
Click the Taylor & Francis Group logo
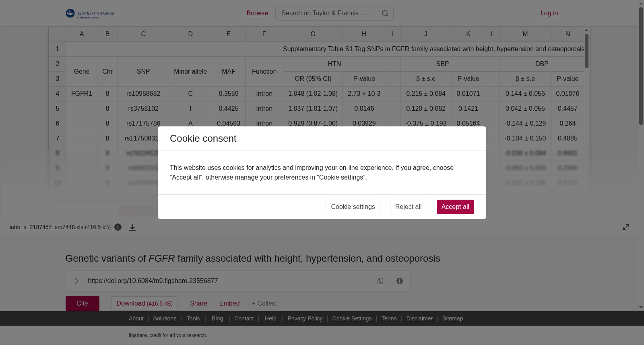(90, 13)
